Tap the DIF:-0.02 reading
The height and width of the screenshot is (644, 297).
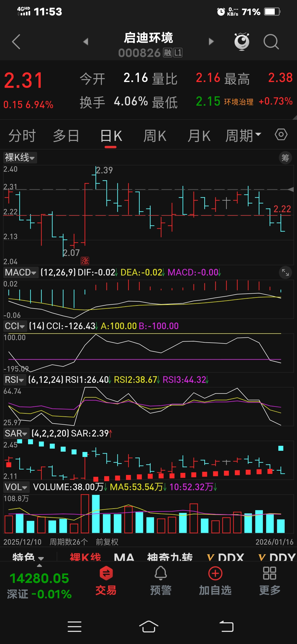pos(97,272)
